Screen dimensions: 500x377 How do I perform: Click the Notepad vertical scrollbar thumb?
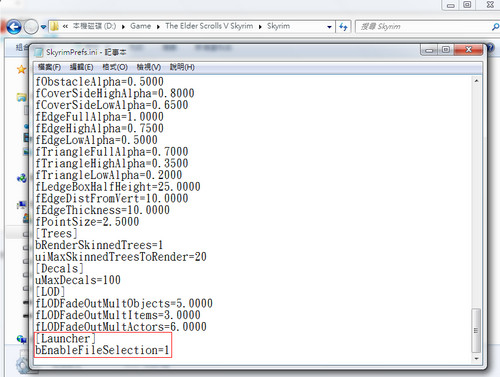coord(476,330)
